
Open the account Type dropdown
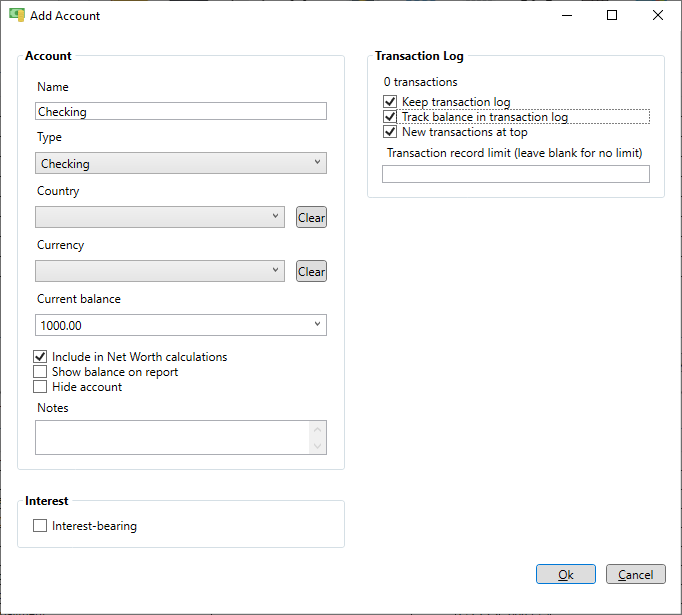[x=181, y=163]
